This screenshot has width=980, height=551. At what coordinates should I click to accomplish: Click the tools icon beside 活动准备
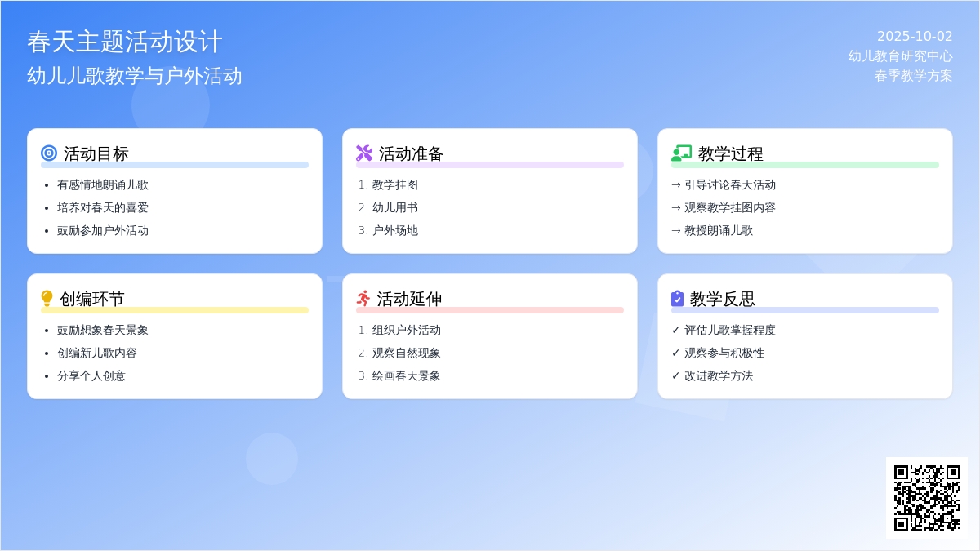point(364,153)
